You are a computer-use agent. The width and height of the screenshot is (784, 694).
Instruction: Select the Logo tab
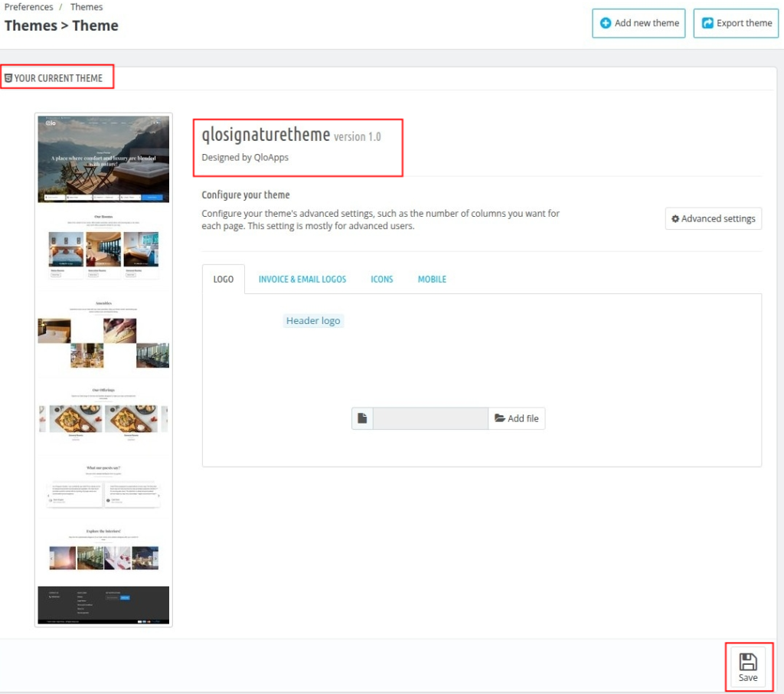pos(223,279)
